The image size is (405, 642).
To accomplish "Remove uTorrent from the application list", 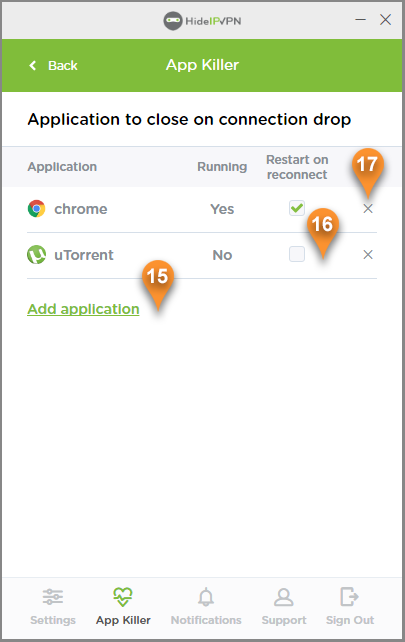I will pos(368,255).
